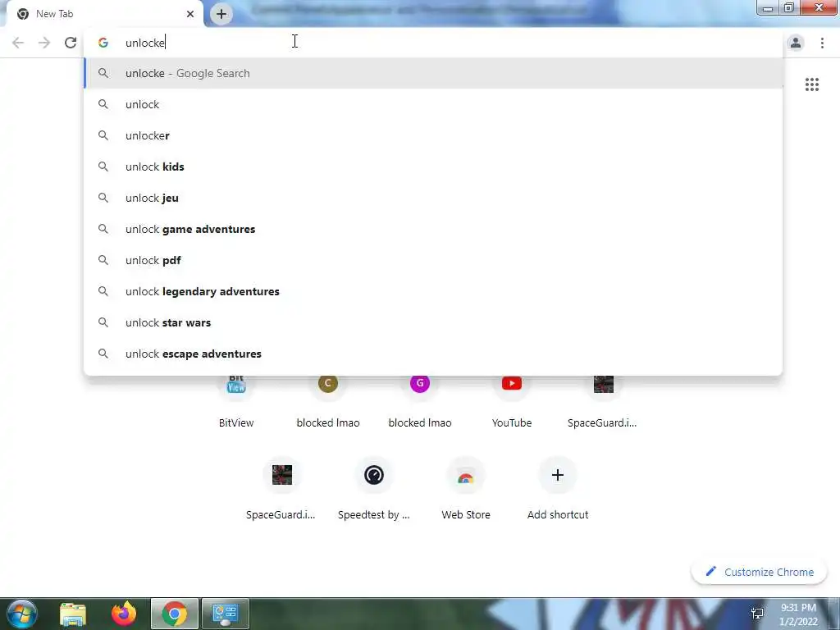Select the 'unlock' suggestion

point(433,104)
